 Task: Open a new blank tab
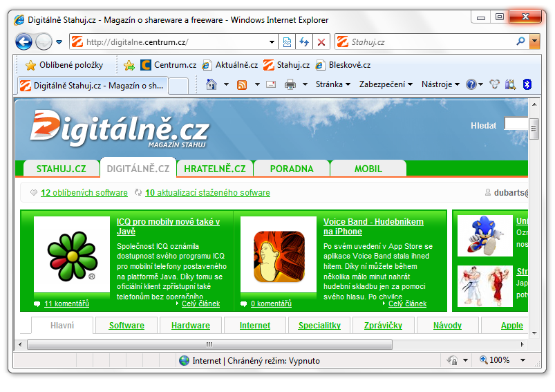178,86
